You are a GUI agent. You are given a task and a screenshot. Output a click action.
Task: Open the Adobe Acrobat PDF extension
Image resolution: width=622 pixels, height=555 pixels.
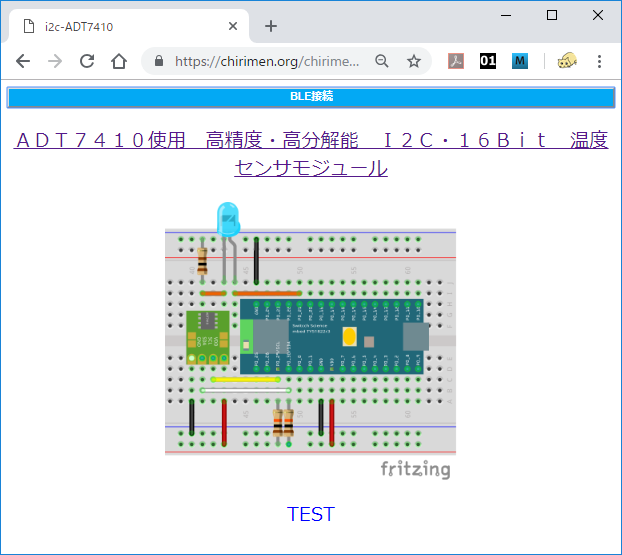point(456,61)
